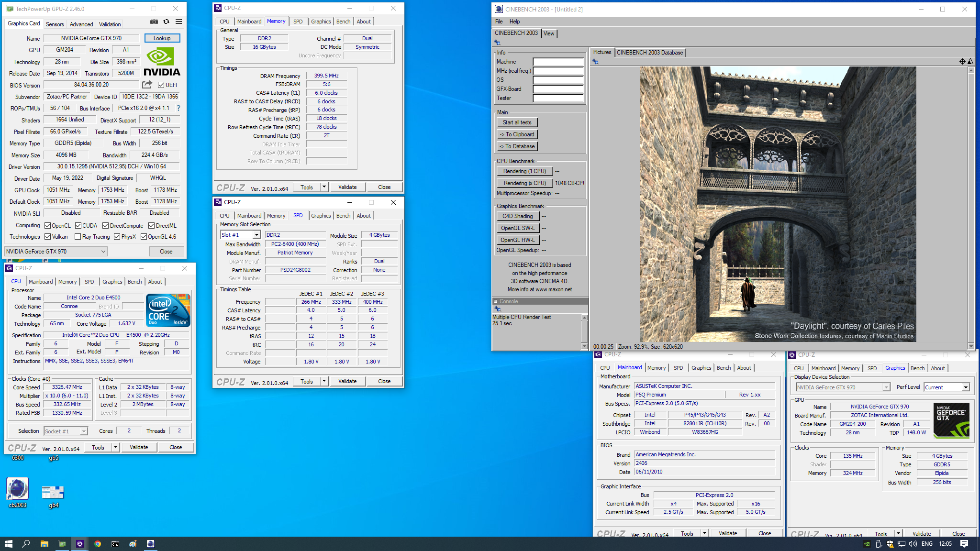Click picture scrollbar up arrow
This screenshot has width=980, height=551.
coord(970,70)
